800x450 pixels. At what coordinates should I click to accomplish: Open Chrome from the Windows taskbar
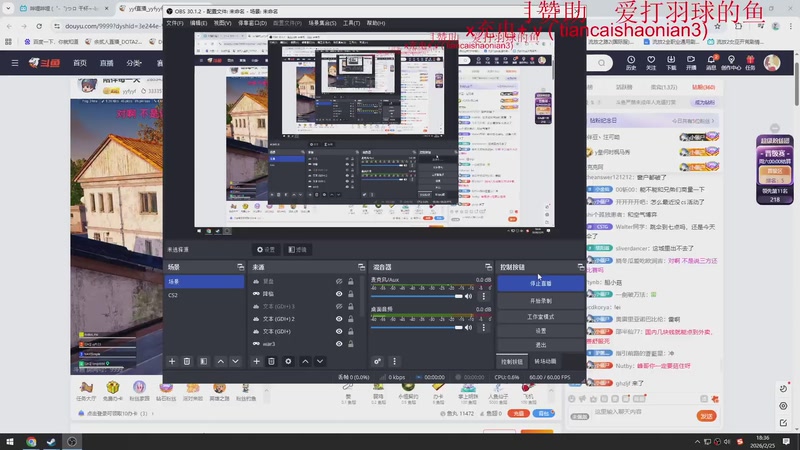(x=31, y=442)
